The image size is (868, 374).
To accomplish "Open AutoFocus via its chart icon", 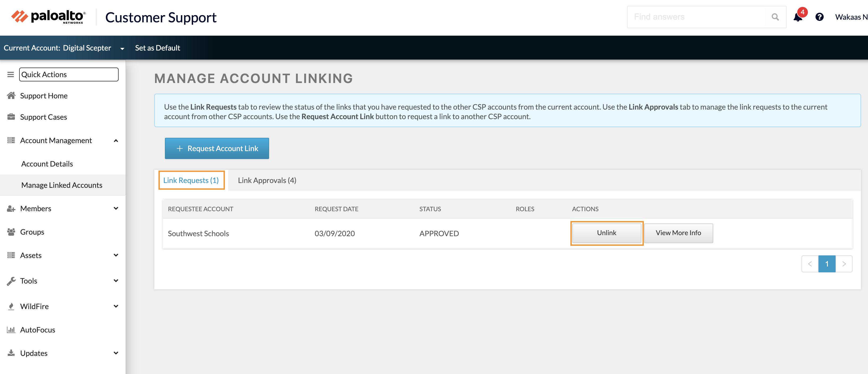I will coord(11,330).
